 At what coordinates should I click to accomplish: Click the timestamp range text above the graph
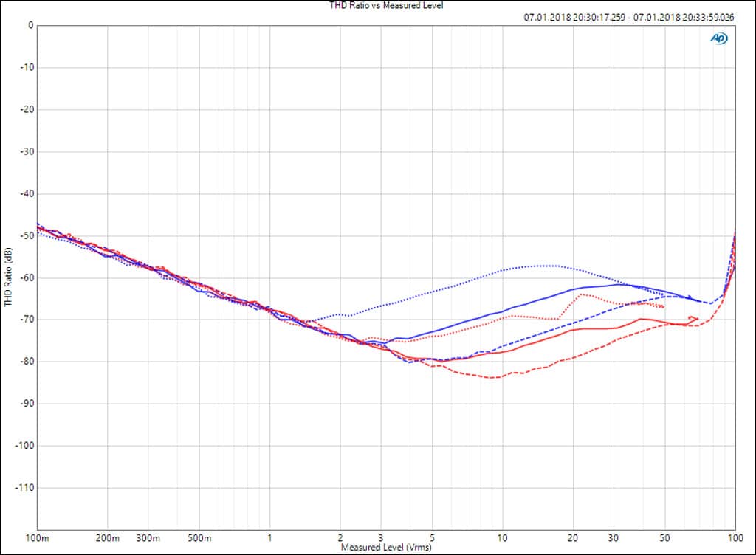point(629,16)
